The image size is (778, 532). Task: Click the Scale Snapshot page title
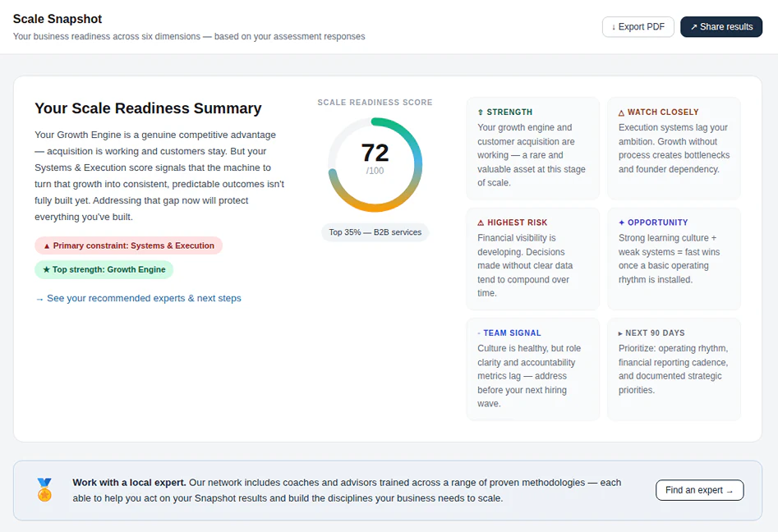tap(58, 19)
